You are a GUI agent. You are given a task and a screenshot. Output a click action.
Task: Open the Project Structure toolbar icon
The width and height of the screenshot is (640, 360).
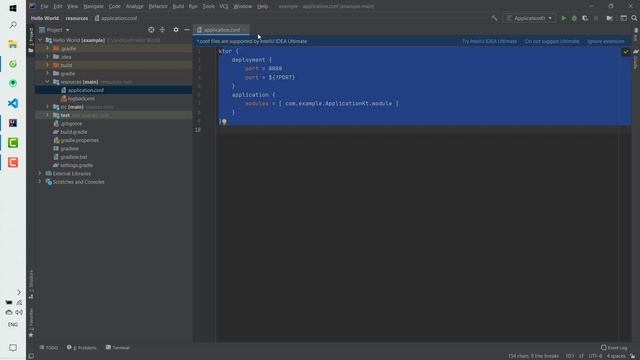[624, 18]
